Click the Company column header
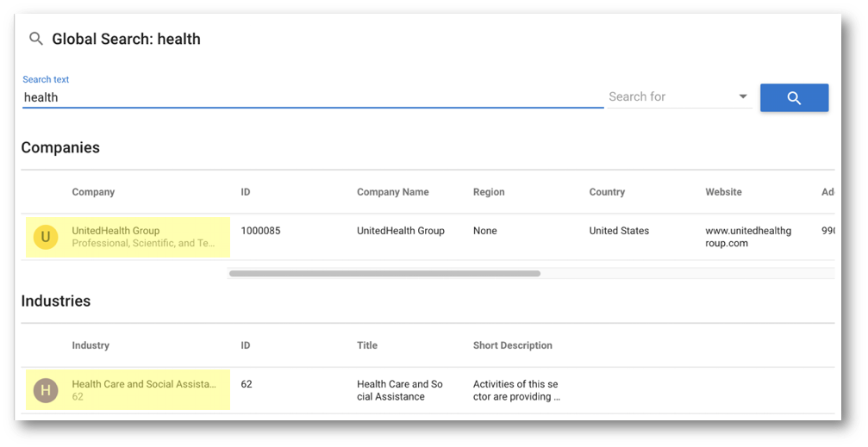The image size is (868, 447). click(x=93, y=192)
